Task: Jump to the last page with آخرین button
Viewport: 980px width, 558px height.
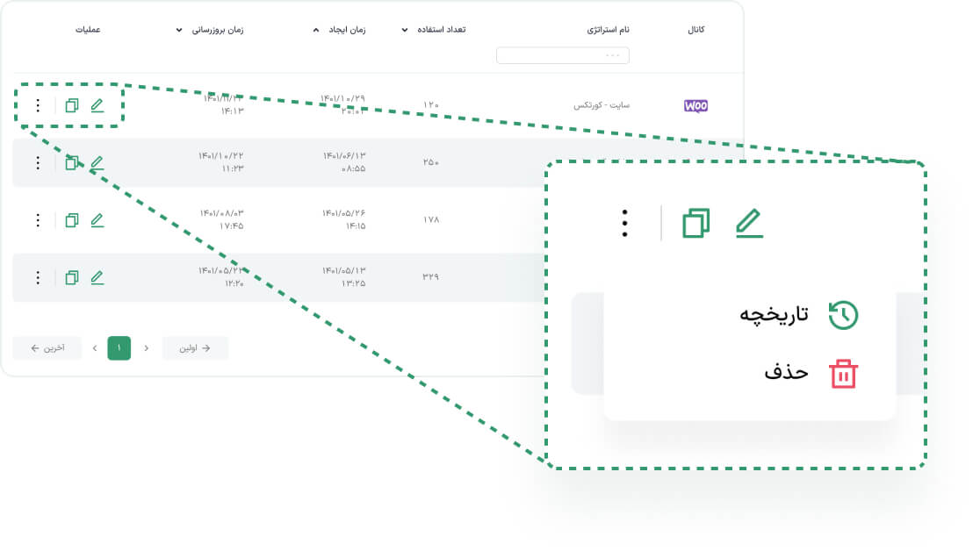Action: tap(47, 348)
